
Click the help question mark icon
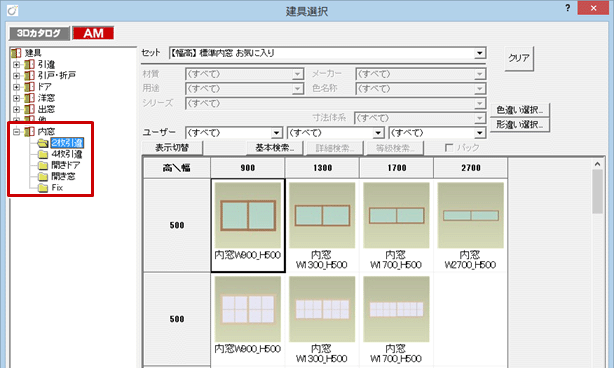click(x=567, y=8)
